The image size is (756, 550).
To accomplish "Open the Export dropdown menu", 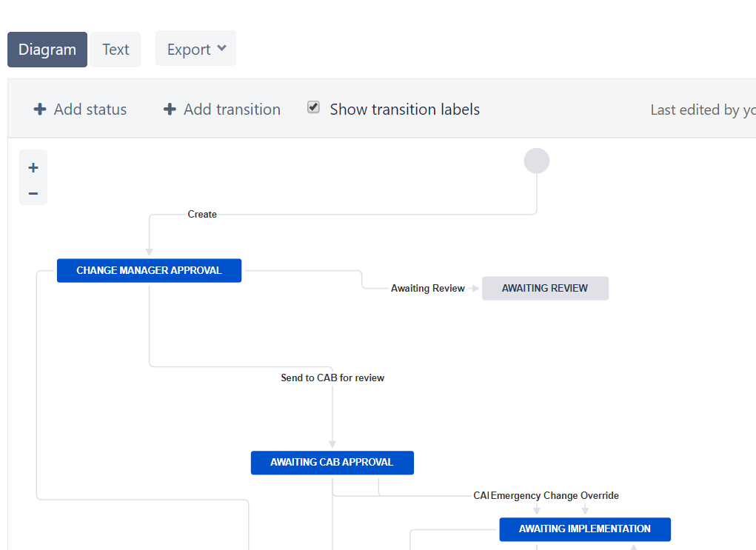I will pyautogui.click(x=195, y=49).
